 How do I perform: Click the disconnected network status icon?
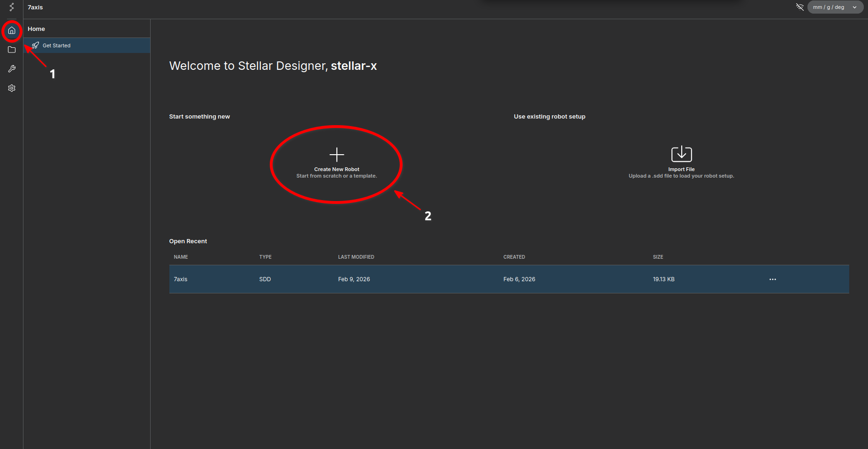[x=799, y=7]
